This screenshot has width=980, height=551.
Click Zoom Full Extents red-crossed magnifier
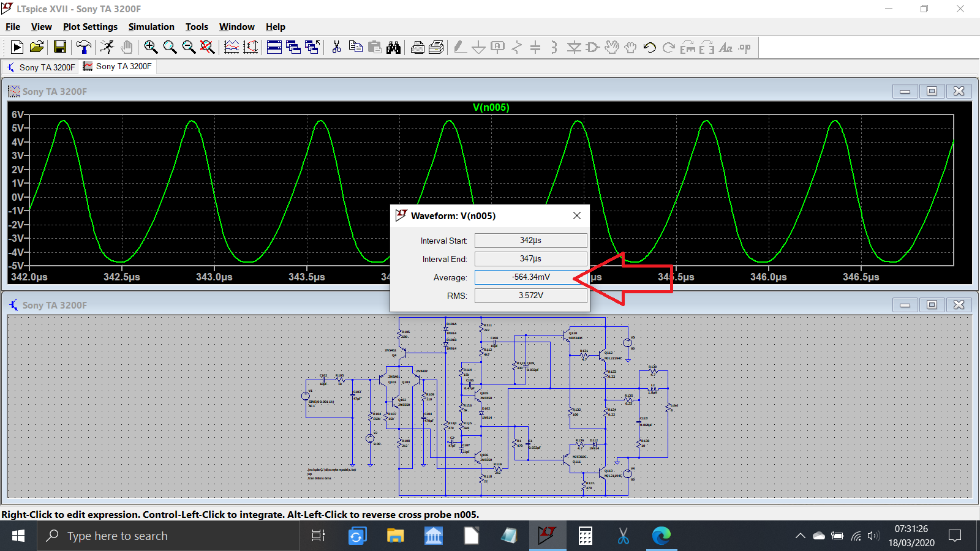(208, 47)
